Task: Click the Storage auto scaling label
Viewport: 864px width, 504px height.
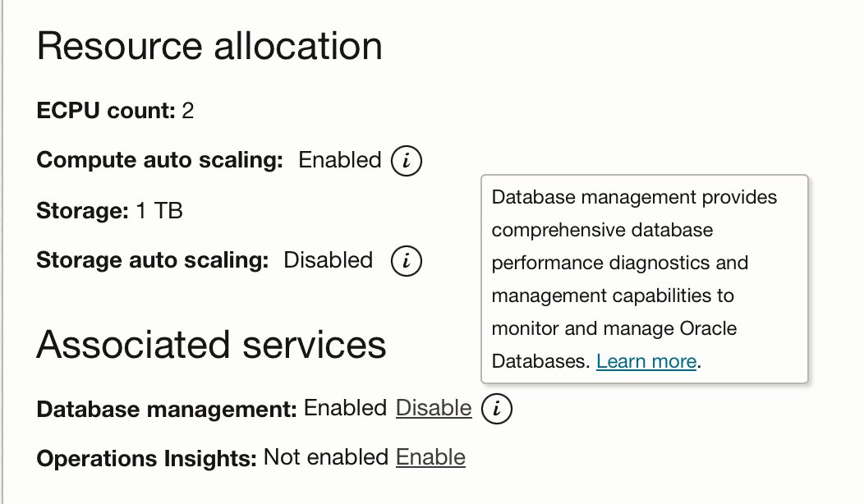Action: point(153,261)
